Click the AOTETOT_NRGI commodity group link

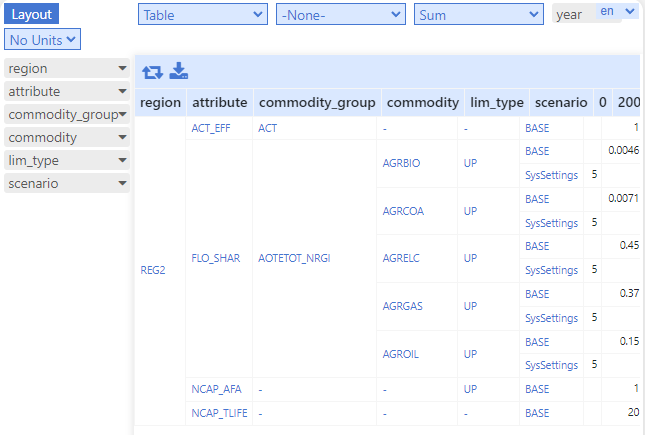tap(294, 258)
